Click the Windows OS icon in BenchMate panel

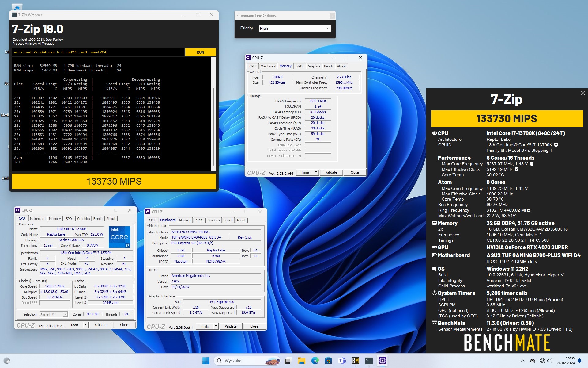click(434, 269)
